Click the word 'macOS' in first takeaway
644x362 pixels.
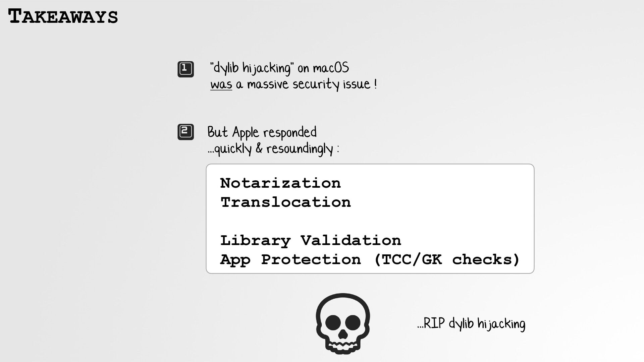click(x=331, y=68)
